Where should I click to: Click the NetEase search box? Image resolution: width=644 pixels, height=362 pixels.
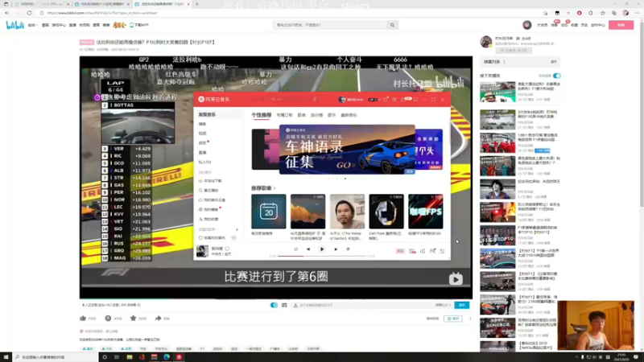click(x=290, y=99)
